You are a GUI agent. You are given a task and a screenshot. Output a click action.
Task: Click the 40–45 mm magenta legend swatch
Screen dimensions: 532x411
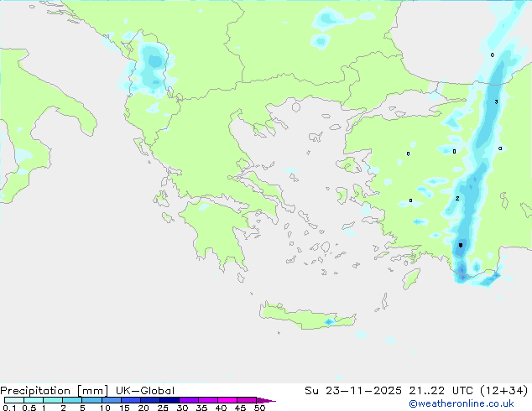(227, 400)
